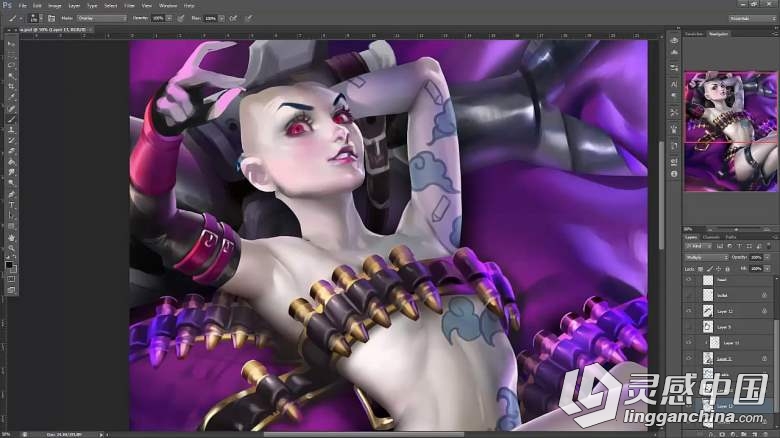Enable airbrush build-up effects
Screen dimensions: 780x438
233,18
